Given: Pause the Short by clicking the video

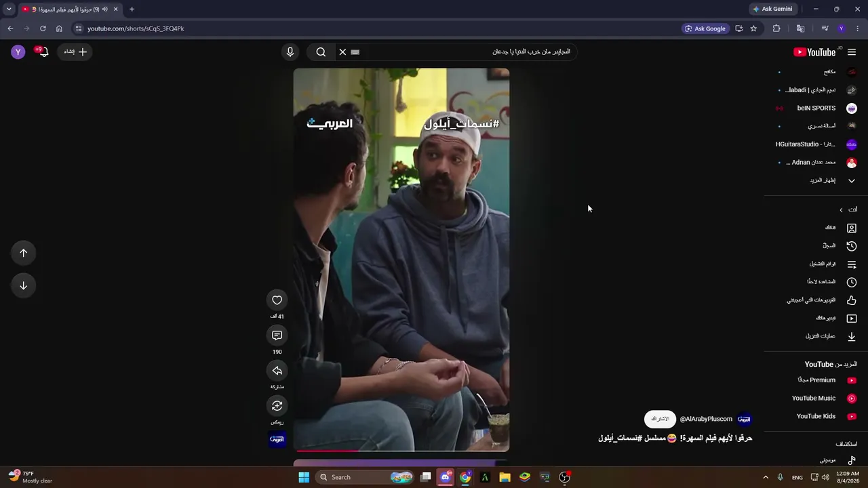Looking at the screenshot, I should point(401,259).
